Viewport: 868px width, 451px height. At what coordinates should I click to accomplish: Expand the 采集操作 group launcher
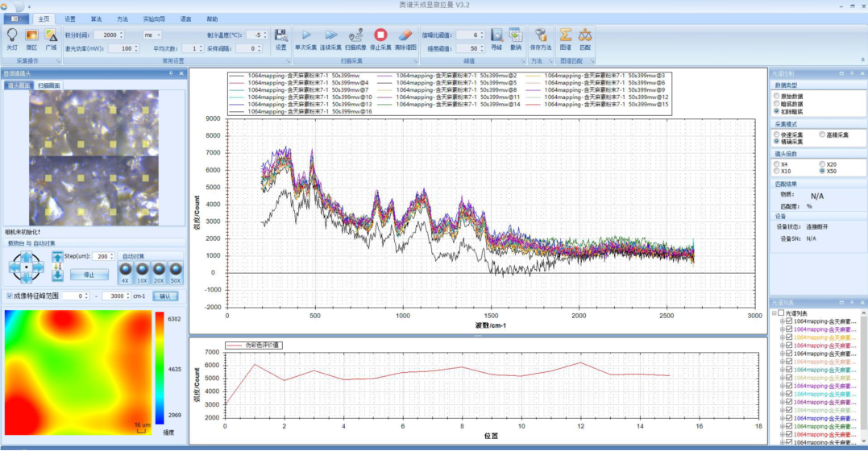click(x=58, y=61)
